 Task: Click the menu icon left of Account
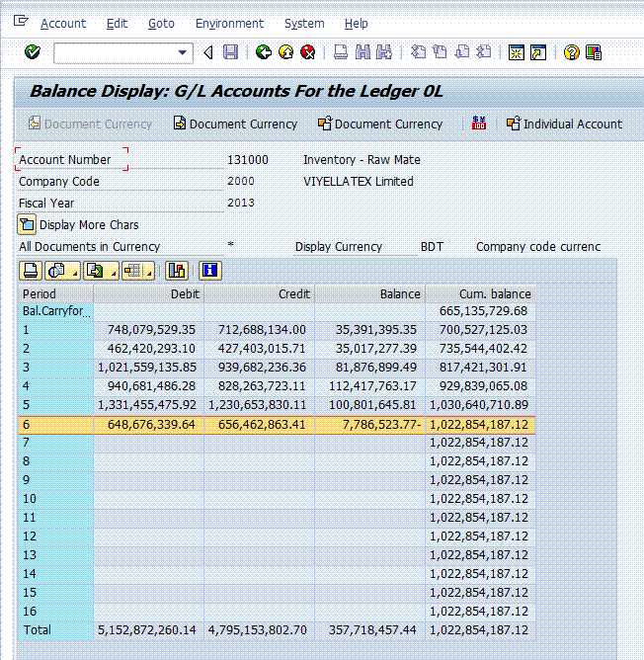[20, 21]
